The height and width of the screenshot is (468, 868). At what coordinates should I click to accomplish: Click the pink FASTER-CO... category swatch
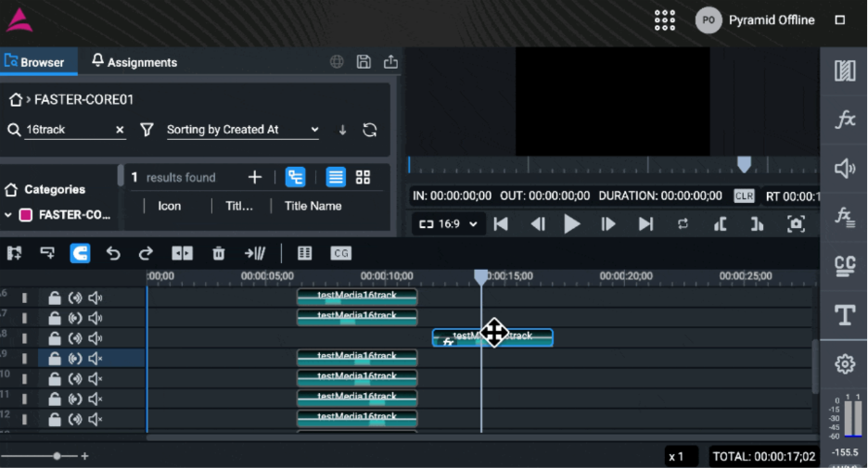pyautogui.click(x=26, y=215)
